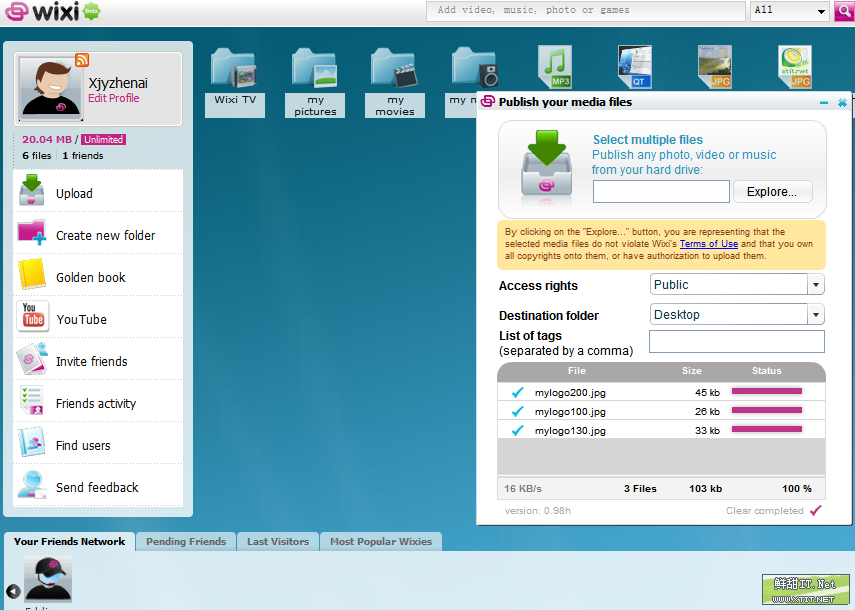The image size is (855, 610).
Task: Click the mylogo130.jpg progress bar
Action: tap(767, 429)
